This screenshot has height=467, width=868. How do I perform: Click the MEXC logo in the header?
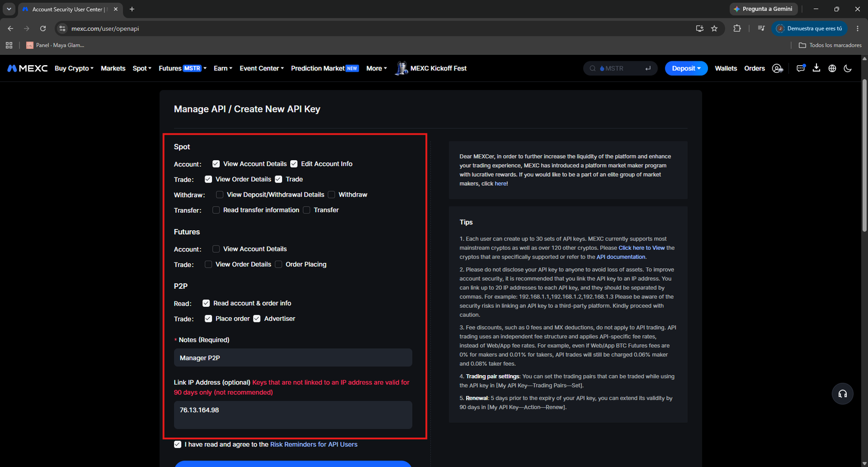pos(28,68)
